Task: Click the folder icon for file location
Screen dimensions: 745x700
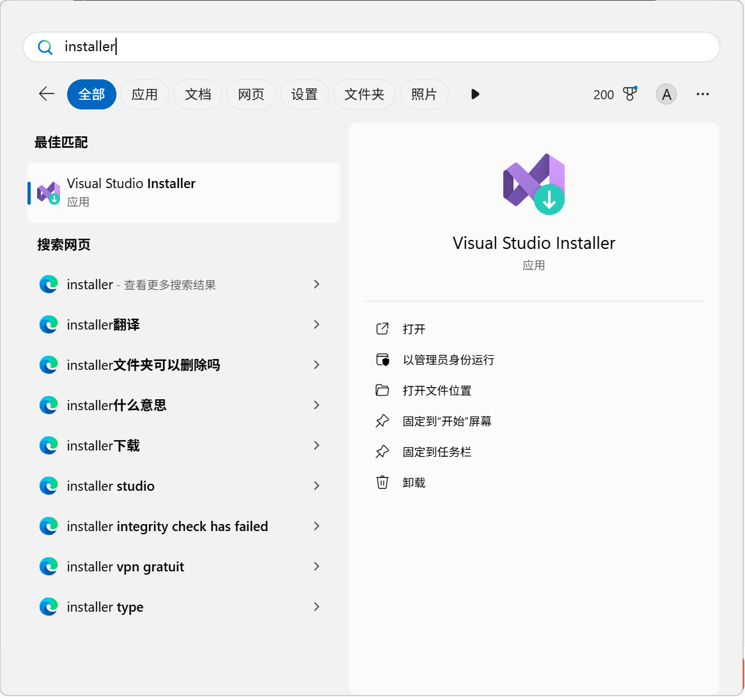Action: click(382, 390)
